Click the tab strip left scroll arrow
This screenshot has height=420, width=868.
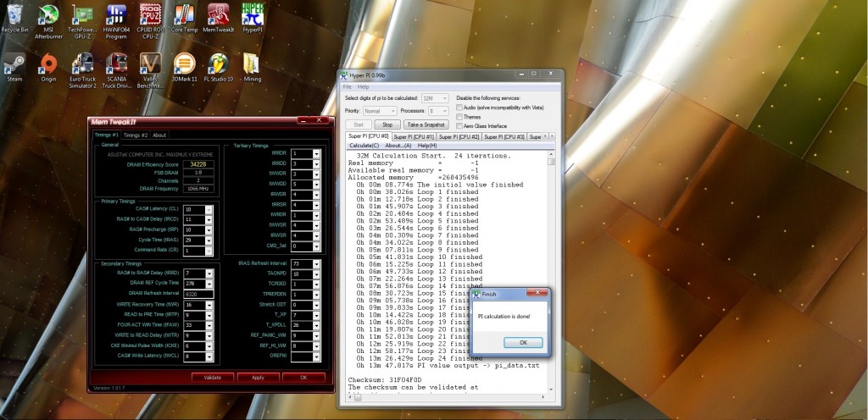(545, 136)
